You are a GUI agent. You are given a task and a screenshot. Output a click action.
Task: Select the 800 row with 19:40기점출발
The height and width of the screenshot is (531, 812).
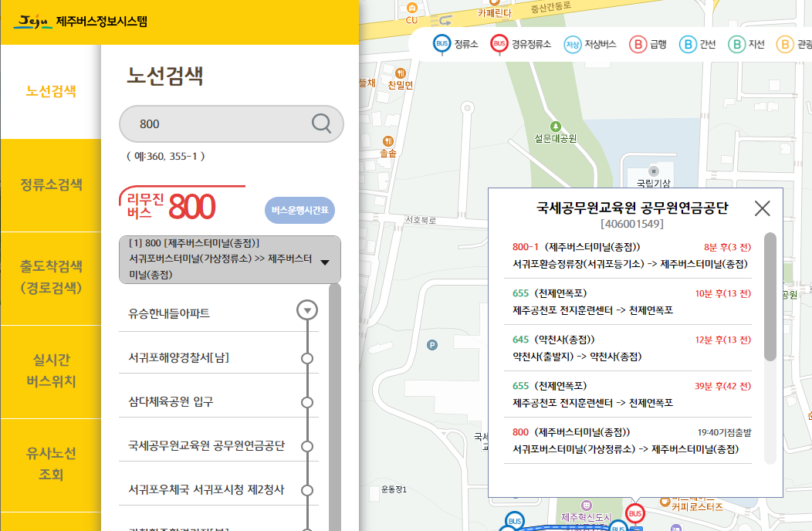pos(628,441)
